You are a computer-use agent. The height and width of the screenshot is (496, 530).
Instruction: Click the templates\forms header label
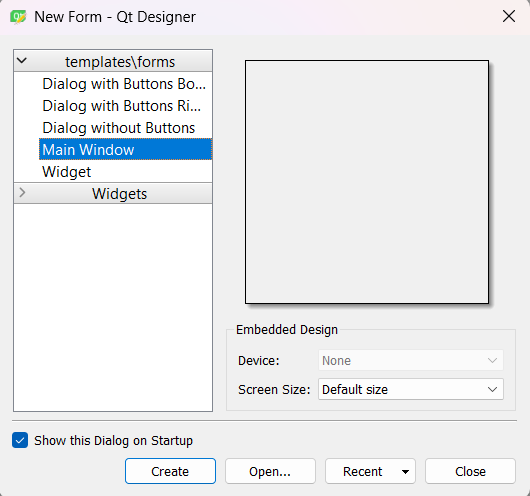click(x=120, y=62)
